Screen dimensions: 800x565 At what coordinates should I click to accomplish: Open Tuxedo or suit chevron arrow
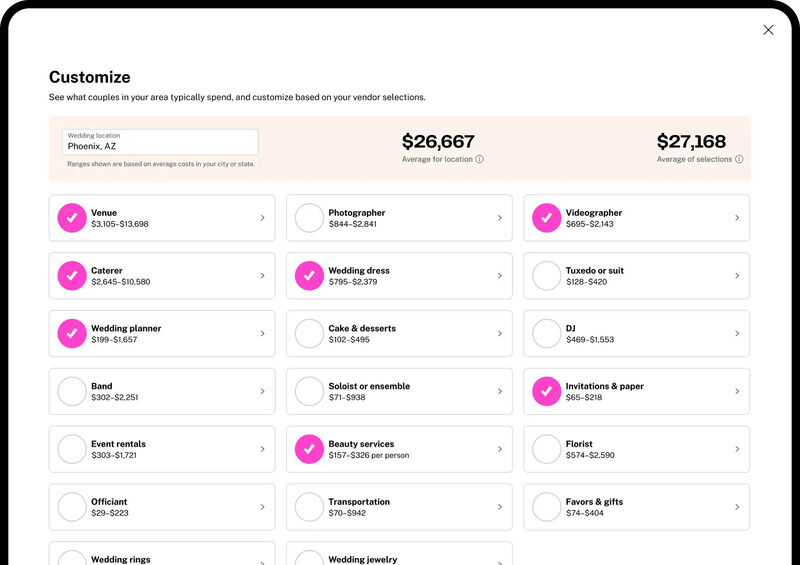pos(737,276)
